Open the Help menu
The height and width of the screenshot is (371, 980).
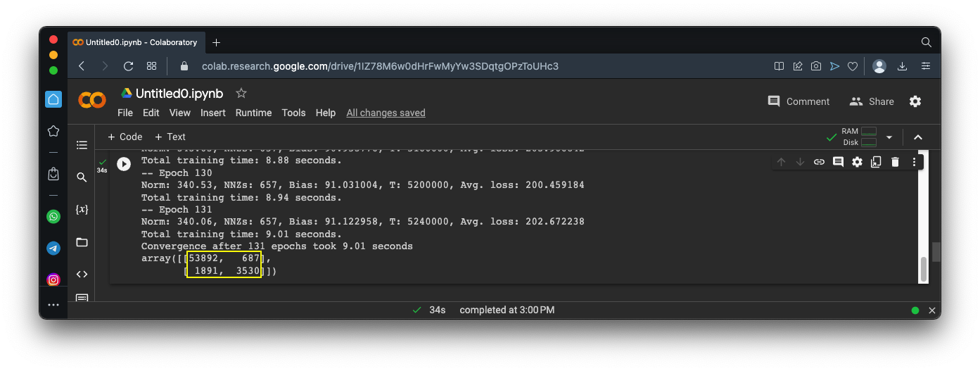click(326, 113)
